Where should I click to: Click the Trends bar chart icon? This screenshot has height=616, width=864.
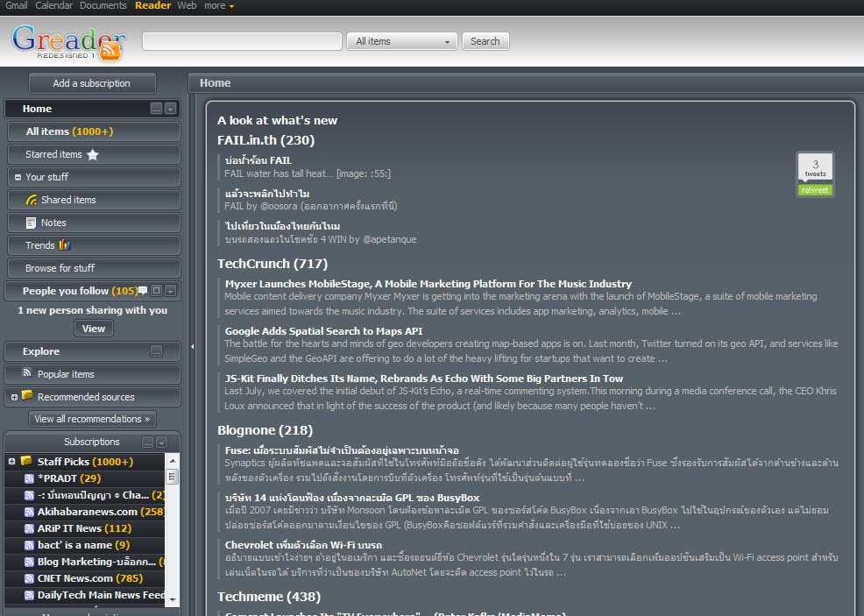(65, 244)
